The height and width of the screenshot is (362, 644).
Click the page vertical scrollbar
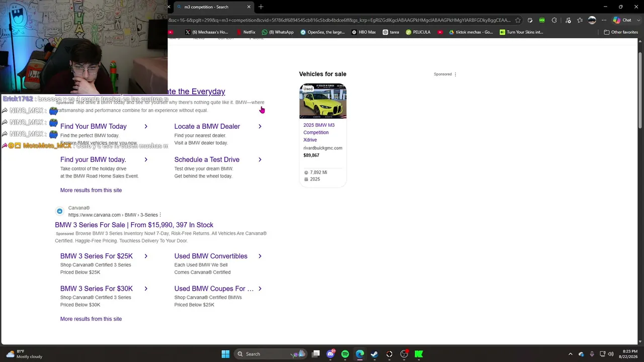(640, 191)
